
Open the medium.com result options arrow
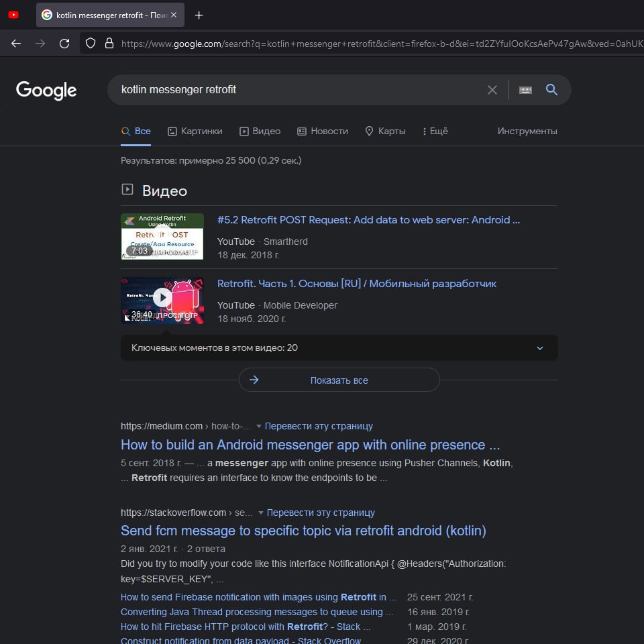pos(259,427)
